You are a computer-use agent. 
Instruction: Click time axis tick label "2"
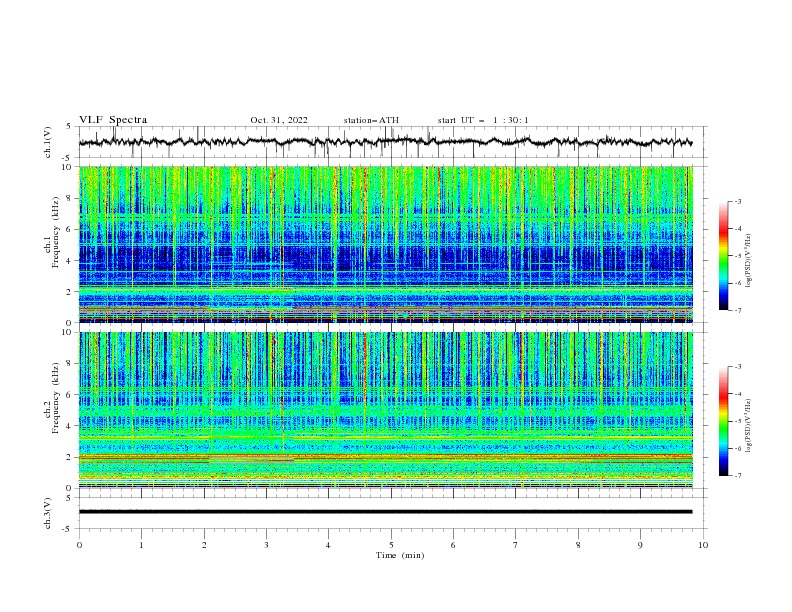(204, 545)
